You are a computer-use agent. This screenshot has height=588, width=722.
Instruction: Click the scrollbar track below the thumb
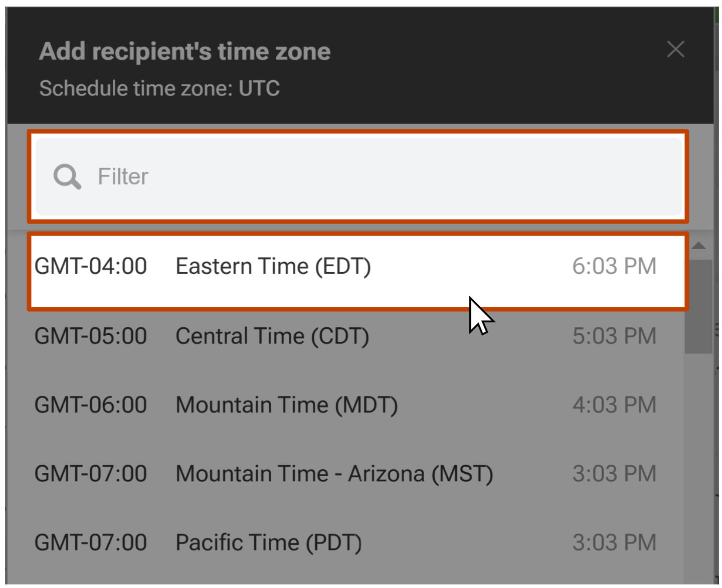click(x=698, y=466)
